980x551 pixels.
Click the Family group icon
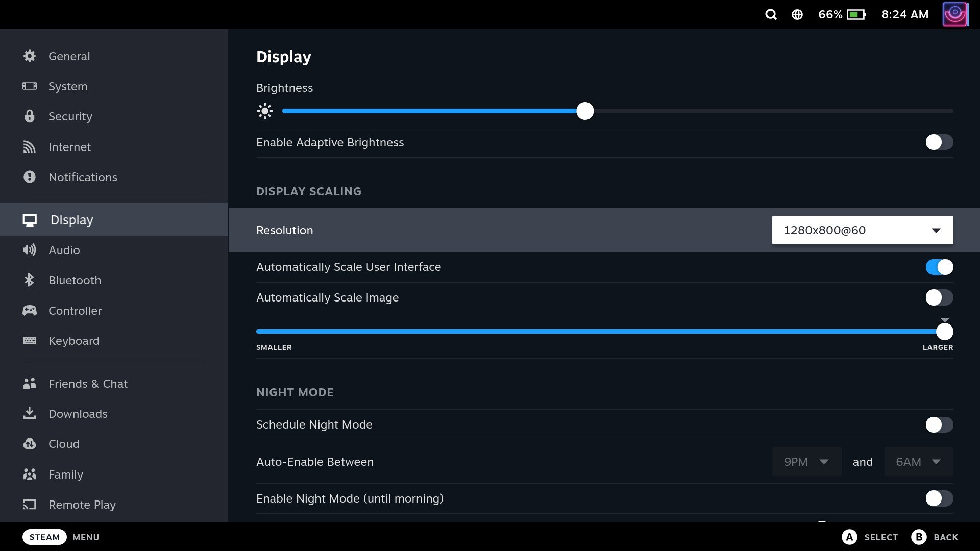pyautogui.click(x=30, y=474)
